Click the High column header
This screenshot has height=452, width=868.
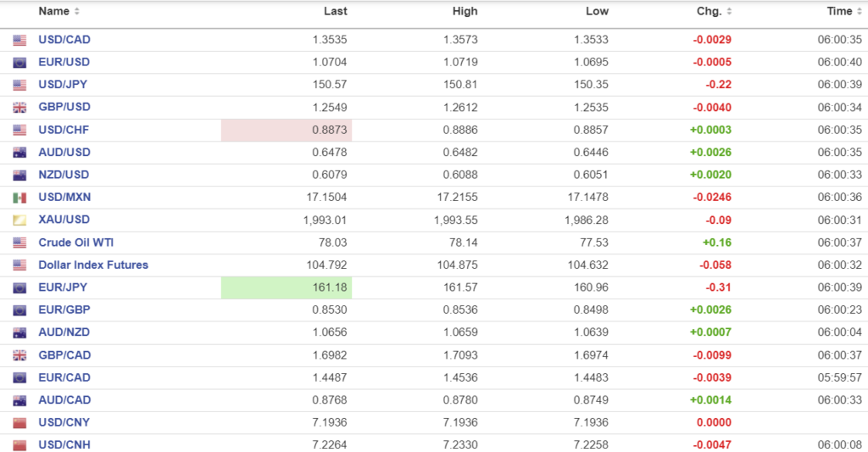pos(465,12)
